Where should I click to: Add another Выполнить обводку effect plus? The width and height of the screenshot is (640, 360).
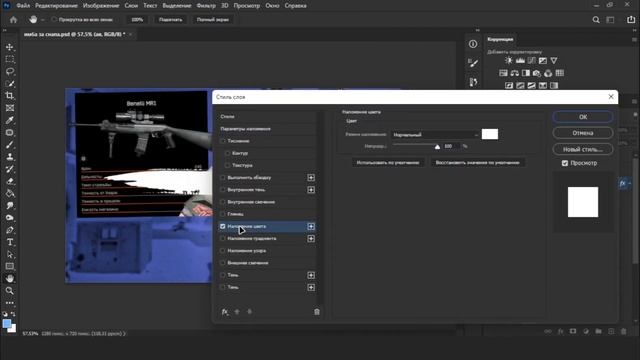click(x=311, y=178)
